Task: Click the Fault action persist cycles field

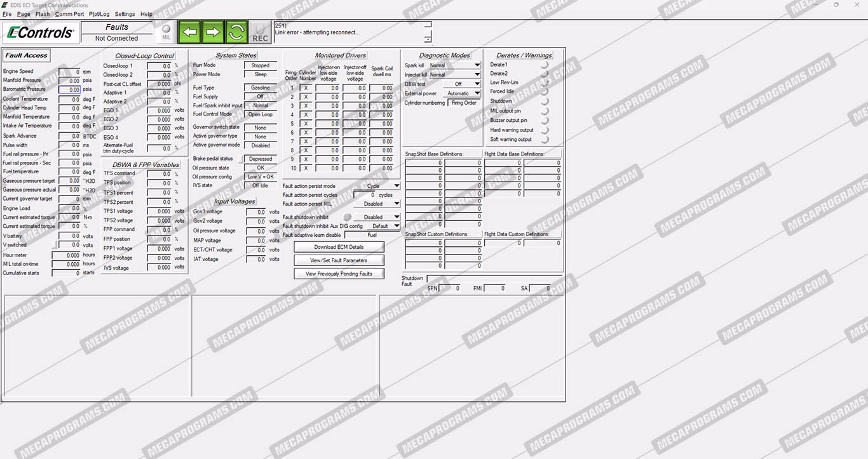Action: 365,195
